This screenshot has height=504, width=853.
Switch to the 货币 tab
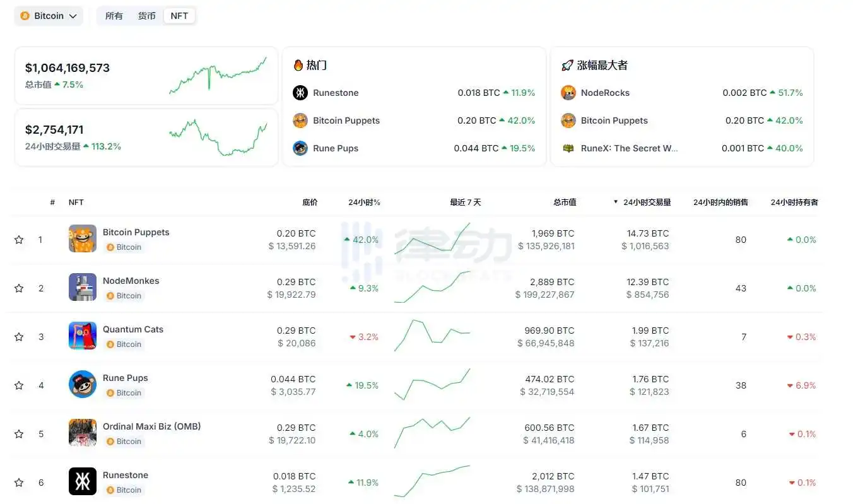147,16
